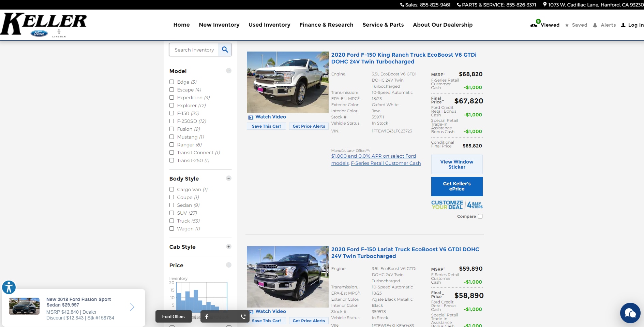The height and width of the screenshot is (327, 644).
Task: Check the Truck body style filter
Action: [172, 221]
